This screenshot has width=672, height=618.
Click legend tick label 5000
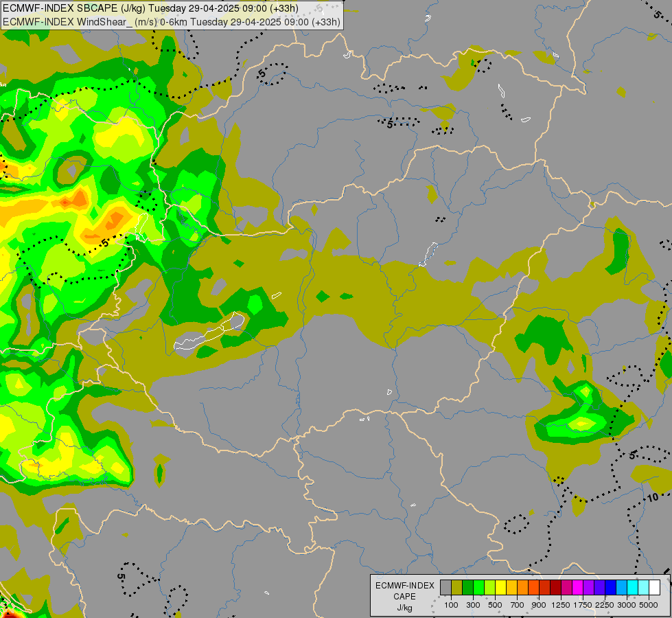coord(649,605)
